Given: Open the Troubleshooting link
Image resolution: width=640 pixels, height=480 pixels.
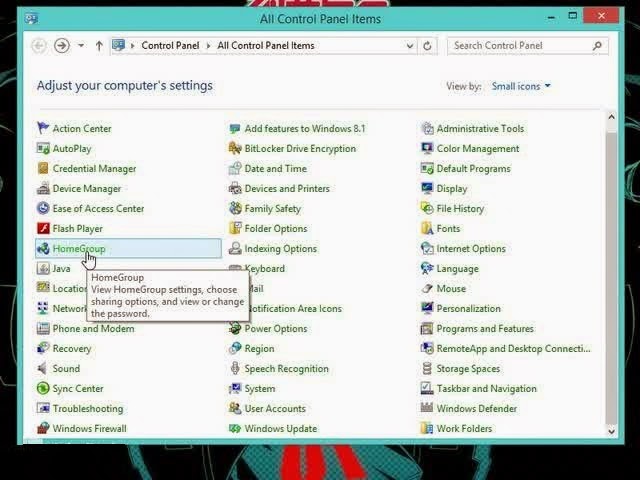Looking at the screenshot, I should pos(88,409).
